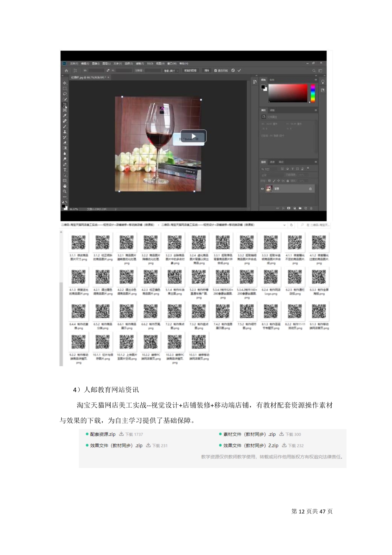The height and width of the screenshot is (555, 392).
Task: Click the Explorer search box
Action: pyautogui.click(x=315, y=225)
